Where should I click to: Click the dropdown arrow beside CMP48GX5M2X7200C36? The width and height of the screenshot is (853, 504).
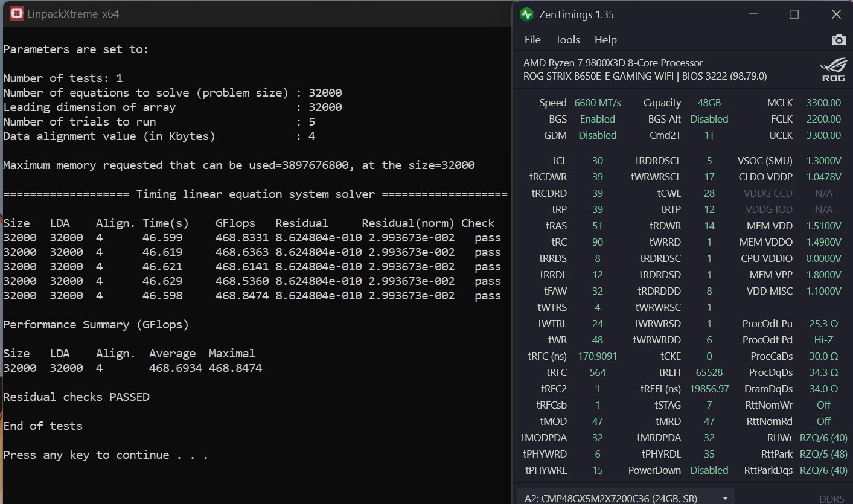coord(724,498)
